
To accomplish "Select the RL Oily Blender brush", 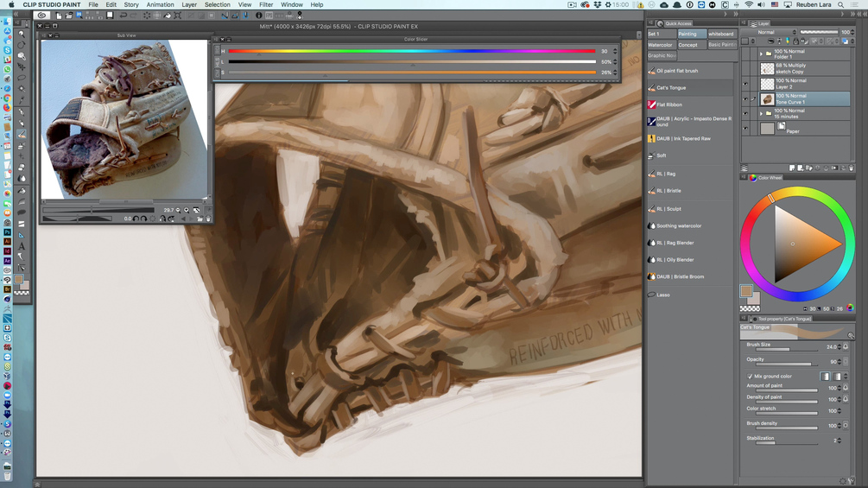I will pyautogui.click(x=675, y=260).
